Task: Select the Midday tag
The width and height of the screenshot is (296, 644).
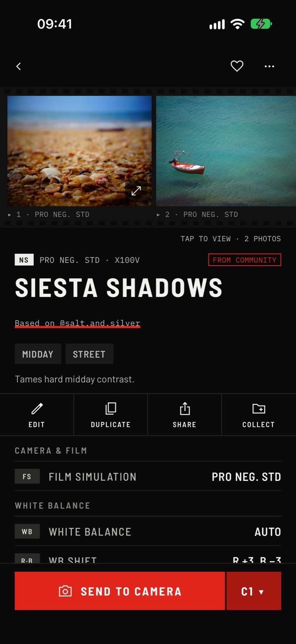Action: (38, 354)
